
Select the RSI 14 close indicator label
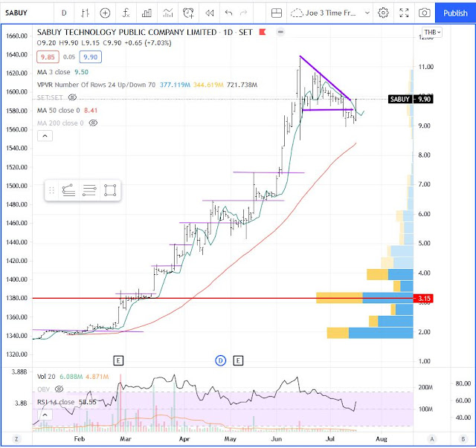(56, 402)
